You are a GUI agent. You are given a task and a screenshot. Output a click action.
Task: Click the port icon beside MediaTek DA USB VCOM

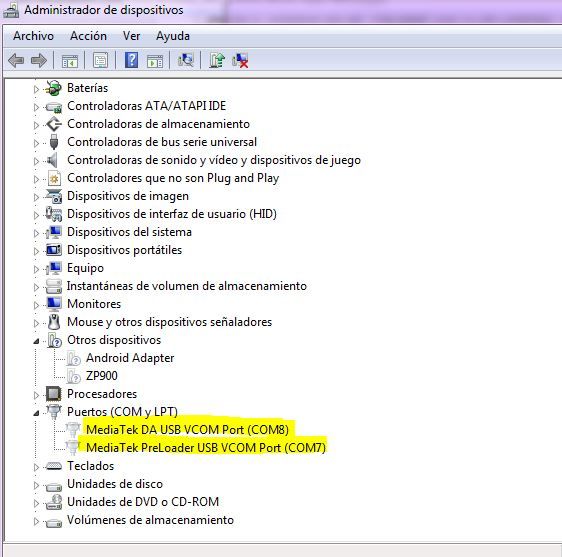73,430
